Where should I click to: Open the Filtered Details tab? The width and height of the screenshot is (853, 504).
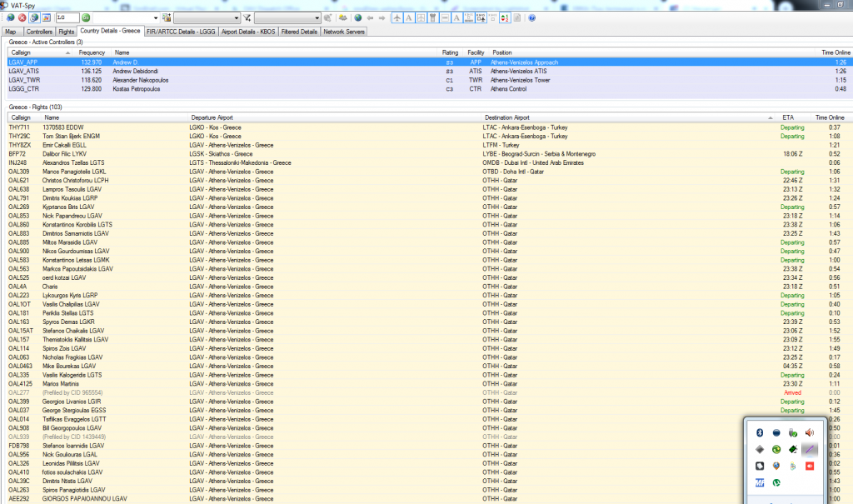pyautogui.click(x=299, y=32)
